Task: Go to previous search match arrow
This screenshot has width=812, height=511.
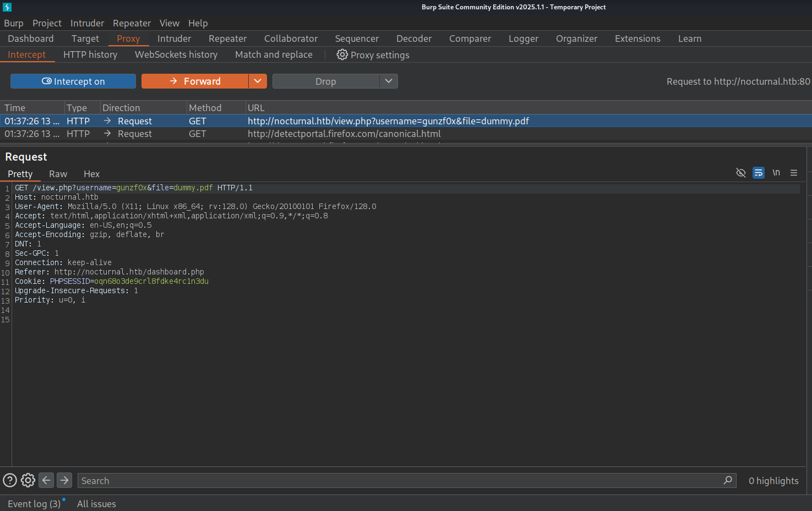Action: tap(46, 480)
